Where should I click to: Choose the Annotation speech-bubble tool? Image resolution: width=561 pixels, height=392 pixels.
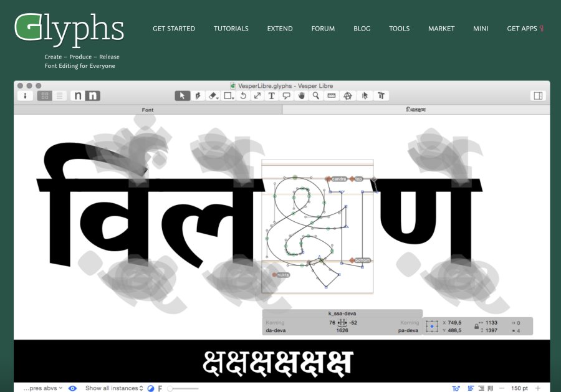click(x=287, y=95)
